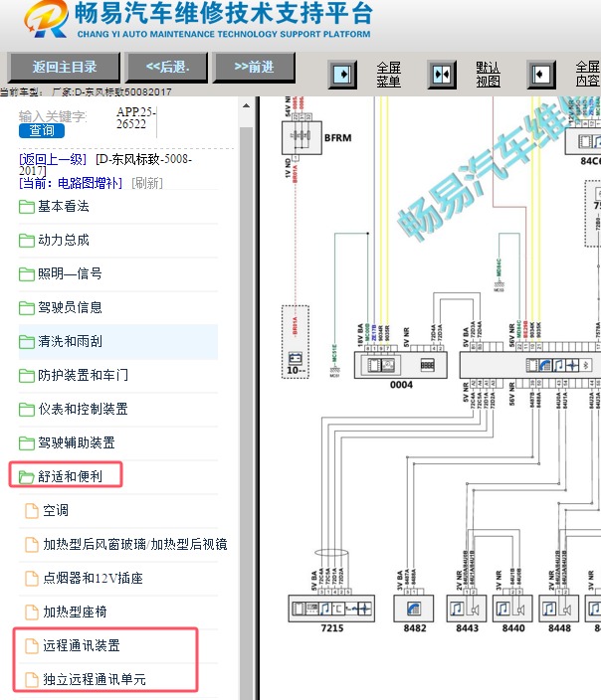This screenshot has height=700, width=601.
Task: Click the 查询 search button
Action: (x=42, y=130)
